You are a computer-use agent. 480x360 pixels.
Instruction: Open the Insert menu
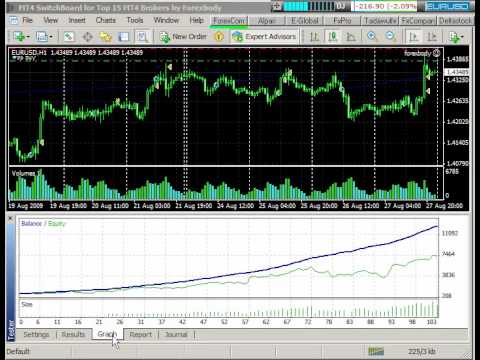point(77,20)
